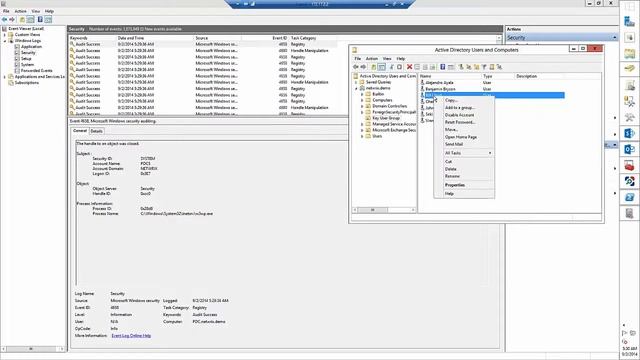Collapse Security section in Actions pane
640x360 pixels.
[615, 38]
